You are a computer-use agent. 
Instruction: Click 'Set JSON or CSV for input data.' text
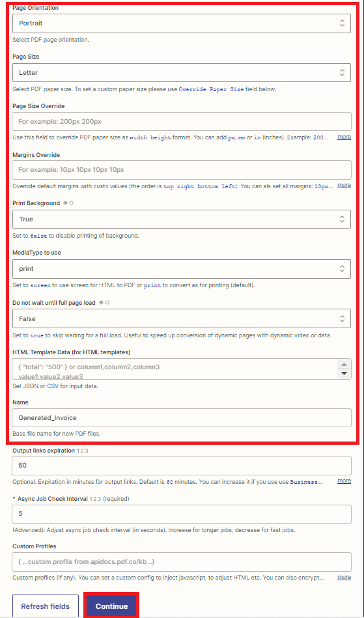(x=55, y=386)
